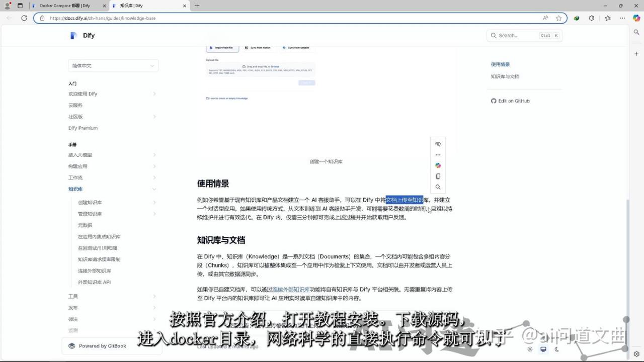The width and height of the screenshot is (644, 362).
Task: Expand the 工作流 section chevron
Action: (x=154, y=178)
